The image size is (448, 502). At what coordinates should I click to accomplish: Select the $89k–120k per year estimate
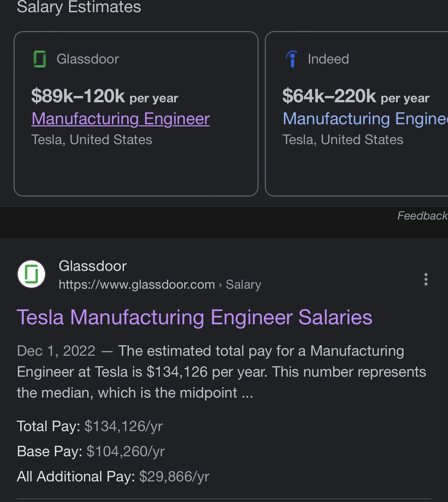(x=104, y=96)
